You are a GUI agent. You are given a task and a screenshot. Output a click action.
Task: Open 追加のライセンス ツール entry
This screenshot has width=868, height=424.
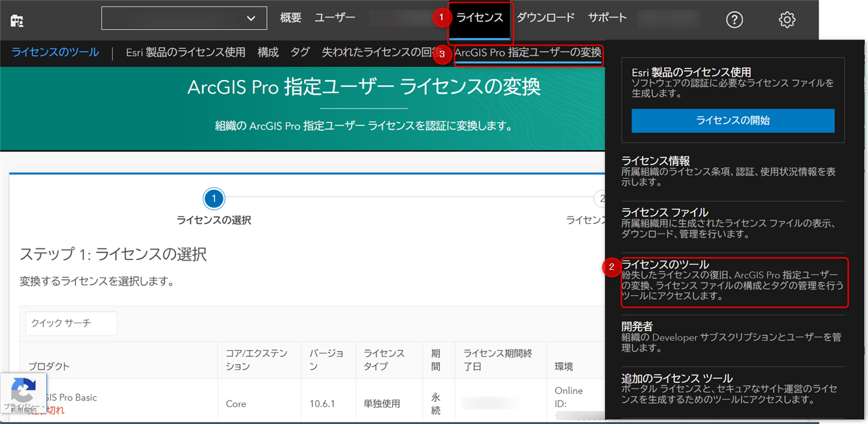point(677,378)
